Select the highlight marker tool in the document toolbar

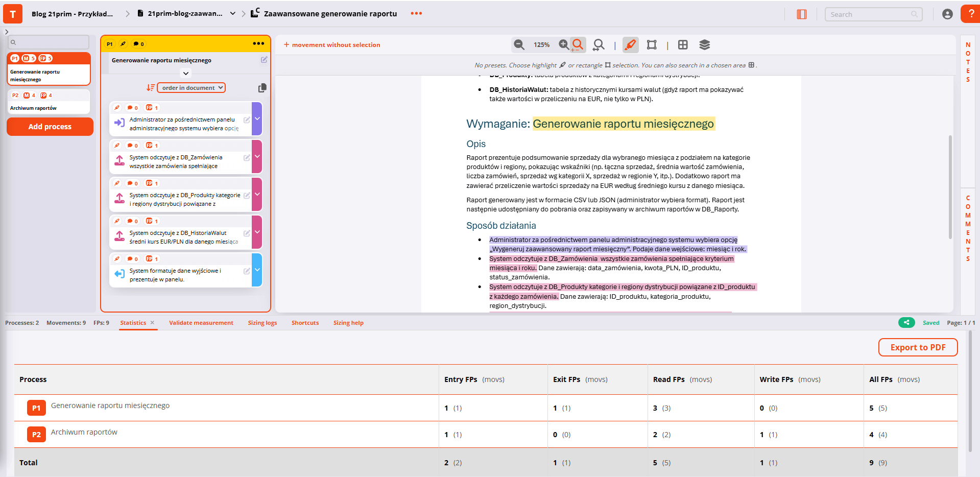tap(631, 45)
